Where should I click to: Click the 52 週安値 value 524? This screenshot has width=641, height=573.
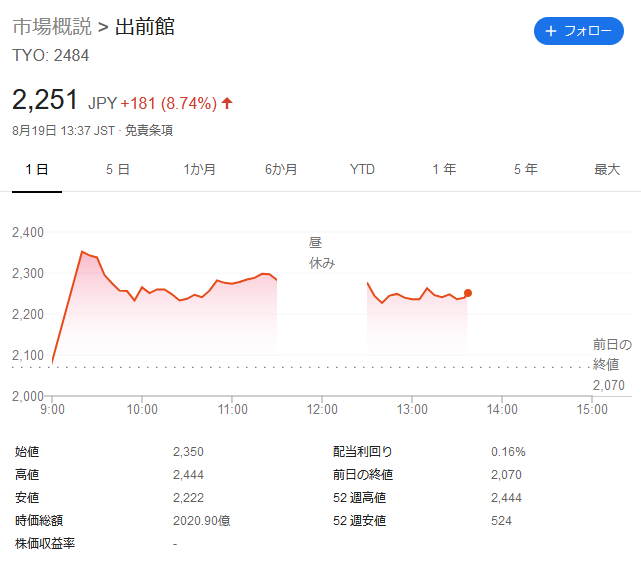pyautogui.click(x=501, y=521)
